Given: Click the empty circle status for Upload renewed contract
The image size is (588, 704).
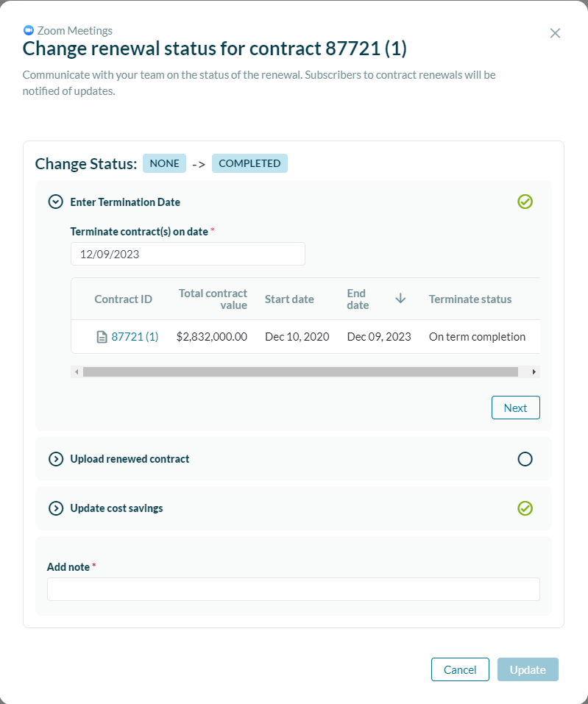Looking at the screenshot, I should [525, 459].
